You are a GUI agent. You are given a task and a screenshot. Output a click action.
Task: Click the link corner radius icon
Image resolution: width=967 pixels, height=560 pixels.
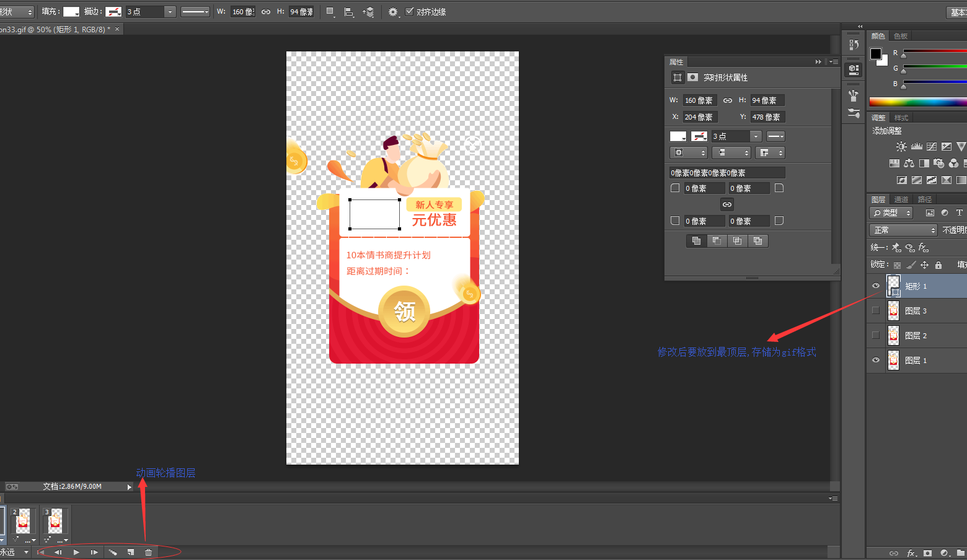click(727, 204)
